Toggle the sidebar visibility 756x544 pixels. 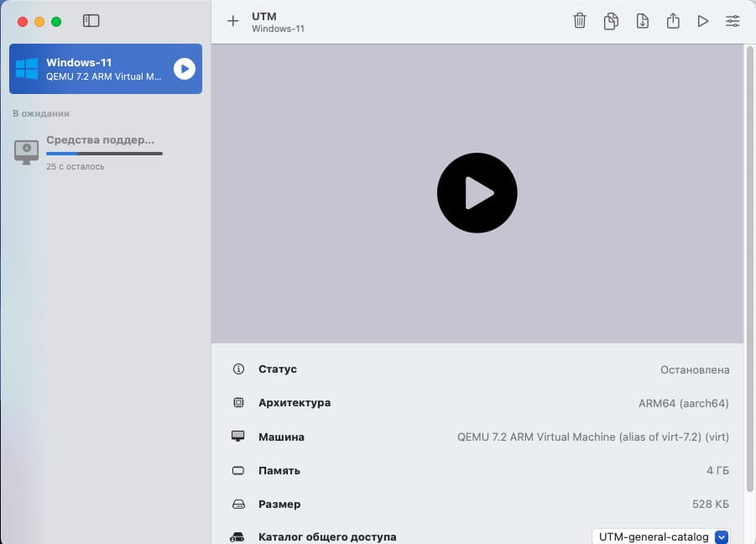tap(91, 21)
